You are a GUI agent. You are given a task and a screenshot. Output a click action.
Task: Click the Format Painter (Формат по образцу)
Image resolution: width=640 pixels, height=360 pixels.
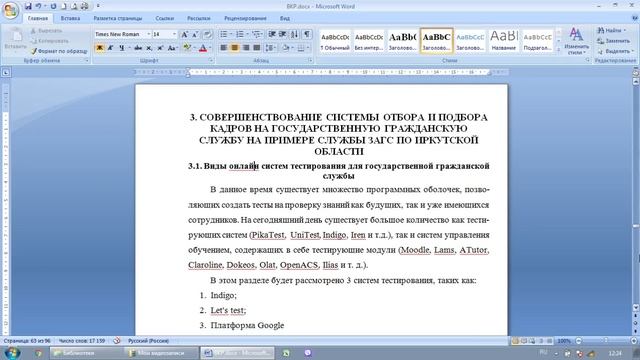click(59, 51)
